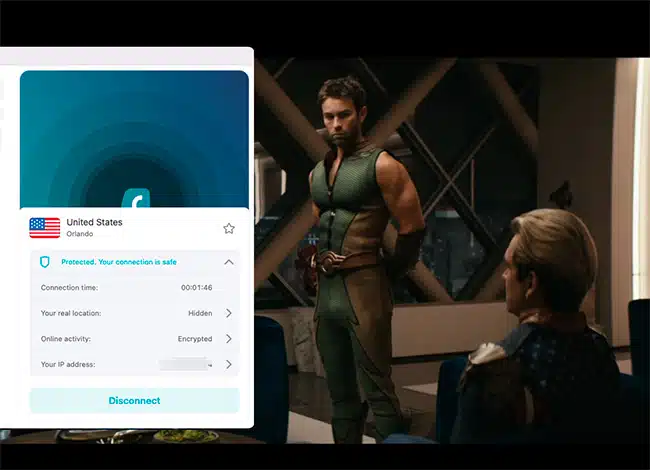Open Your IP address details arrow
The width and height of the screenshot is (650, 470).
pyautogui.click(x=229, y=364)
